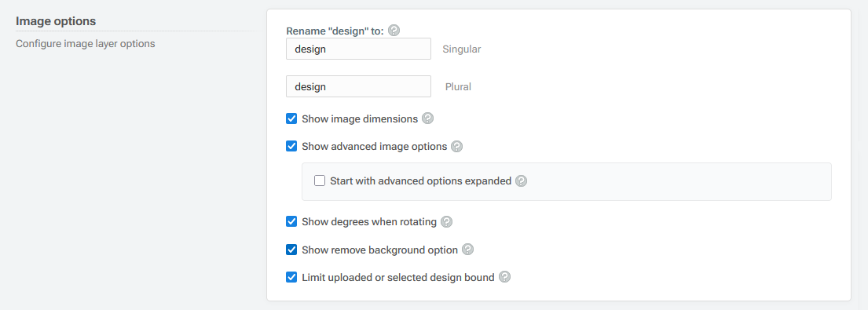
Task: Click the Rename "design" to label
Action: click(x=335, y=31)
